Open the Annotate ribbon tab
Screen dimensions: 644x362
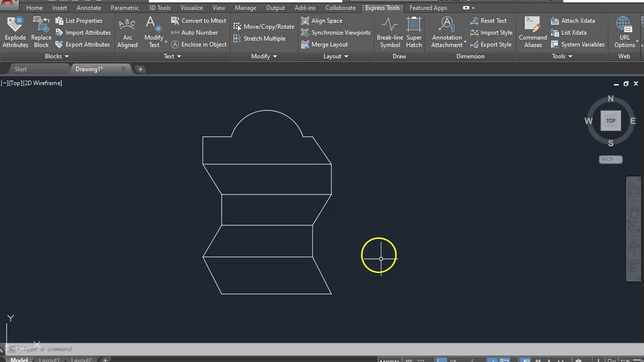(x=89, y=8)
